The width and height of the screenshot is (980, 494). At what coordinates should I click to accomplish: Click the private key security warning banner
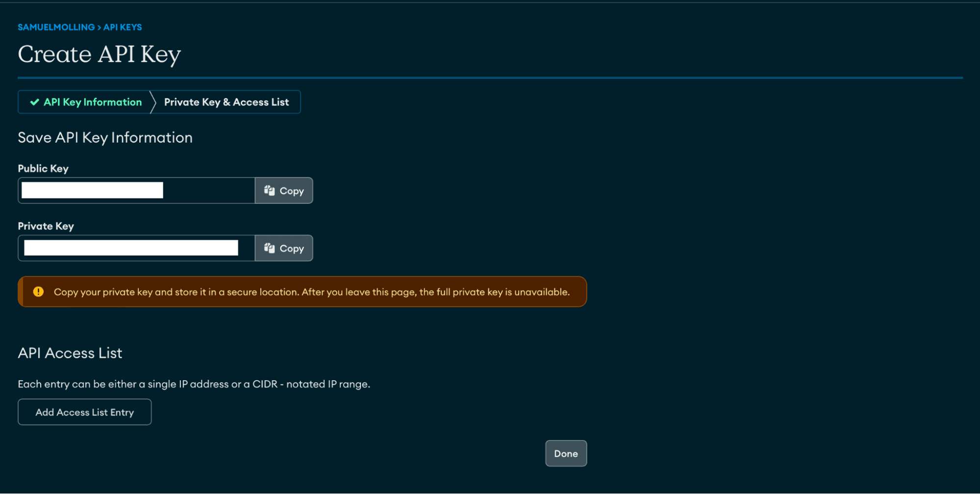click(x=302, y=292)
